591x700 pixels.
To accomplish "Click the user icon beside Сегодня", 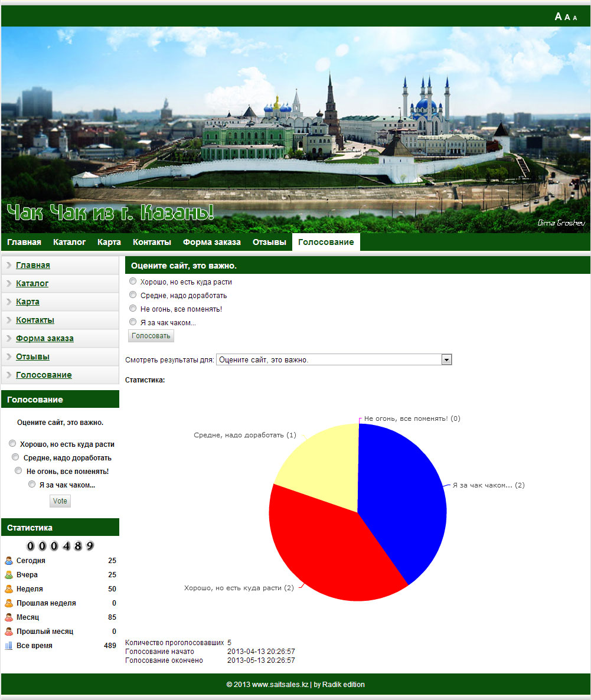I will 9,561.
